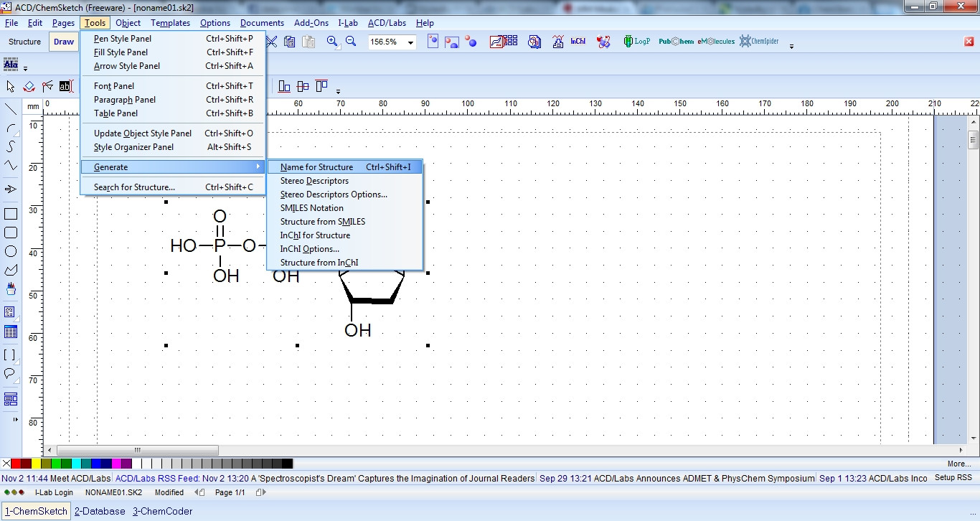Click the Select/Move arrow pointer tool

[x=11, y=87]
